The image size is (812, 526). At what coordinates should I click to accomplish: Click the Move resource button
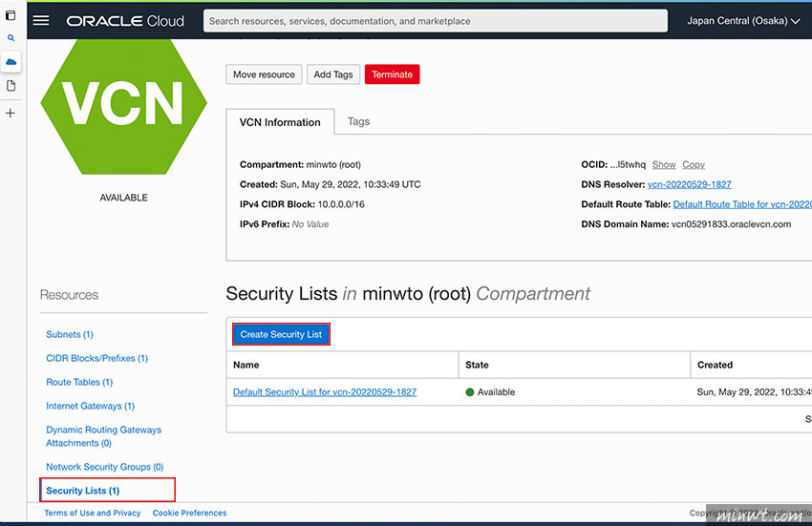(264, 74)
